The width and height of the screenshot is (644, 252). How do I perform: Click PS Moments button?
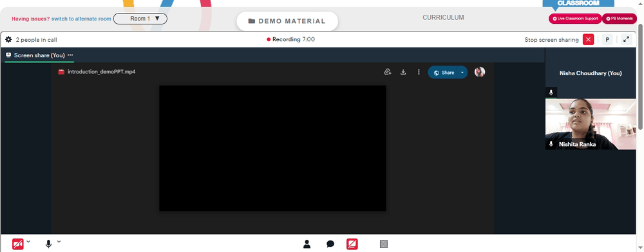pyautogui.click(x=620, y=19)
